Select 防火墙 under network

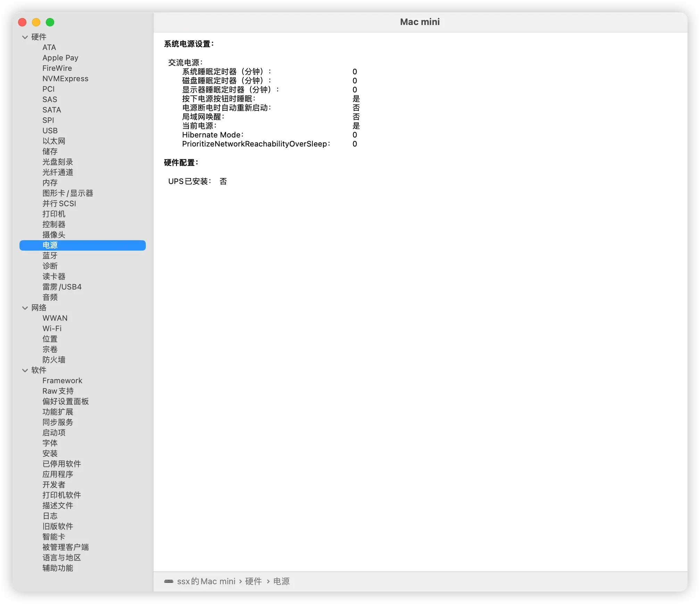coord(54,360)
